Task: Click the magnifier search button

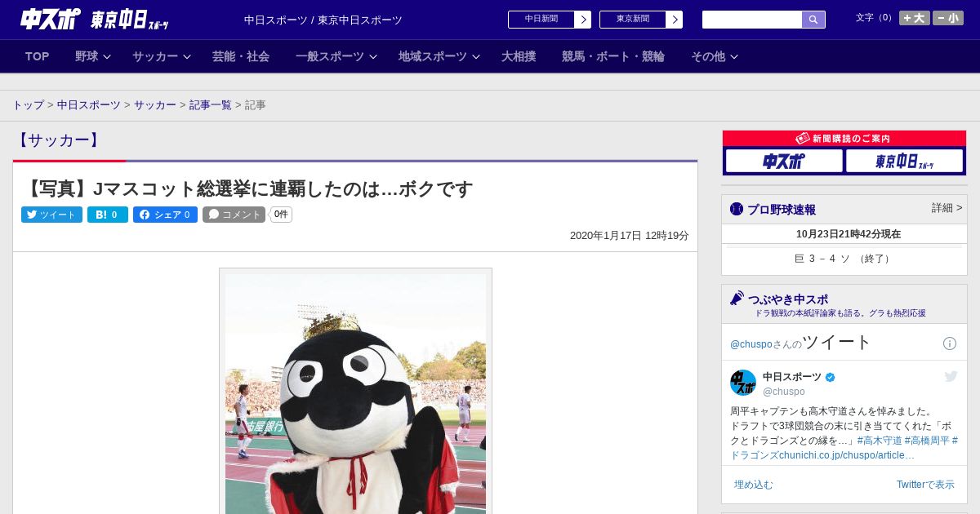Action: click(x=813, y=20)
